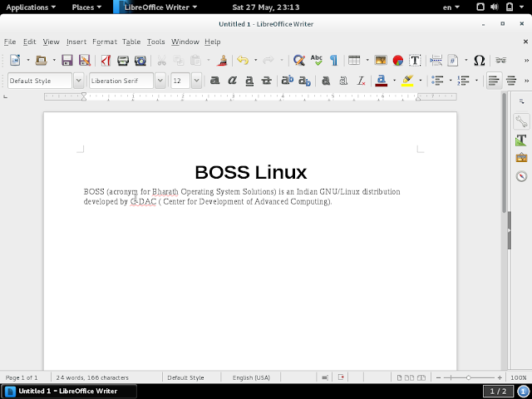Open the bullet list dropdown arrow
532x399 pixels.
(x=451, y=81)
